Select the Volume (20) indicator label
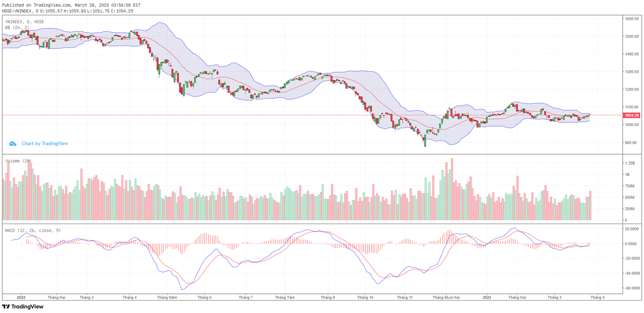The image size is (644, 313). [x=18, y=161]
